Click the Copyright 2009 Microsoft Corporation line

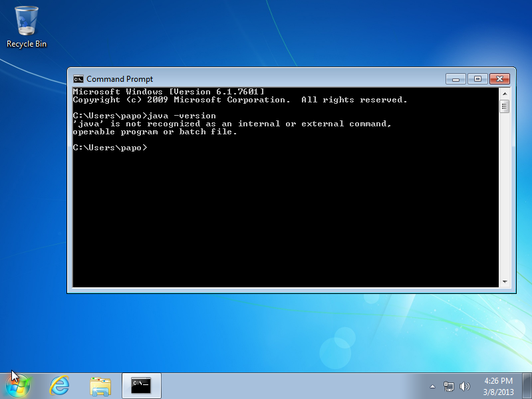240,100
